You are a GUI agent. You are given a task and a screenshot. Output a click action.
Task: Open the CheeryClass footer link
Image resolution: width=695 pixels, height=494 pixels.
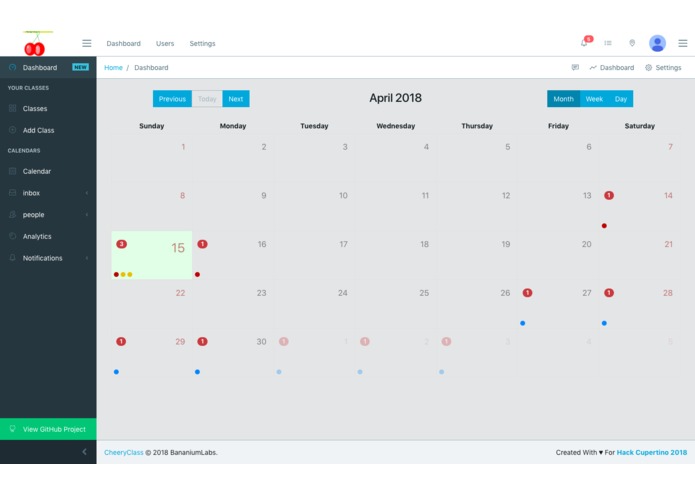[x=124, y=452]
